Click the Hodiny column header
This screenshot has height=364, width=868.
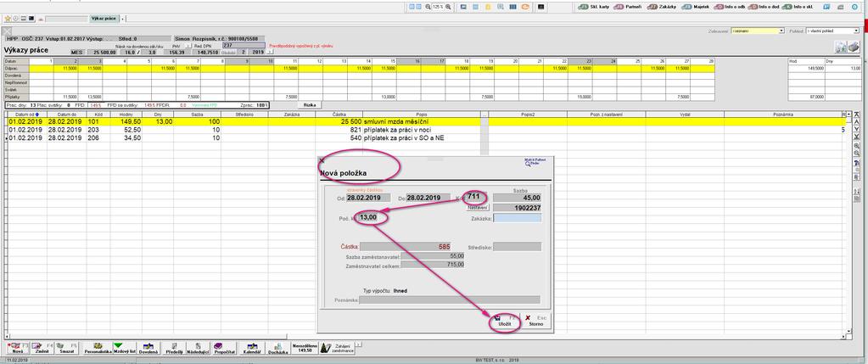tap(126, 114)
